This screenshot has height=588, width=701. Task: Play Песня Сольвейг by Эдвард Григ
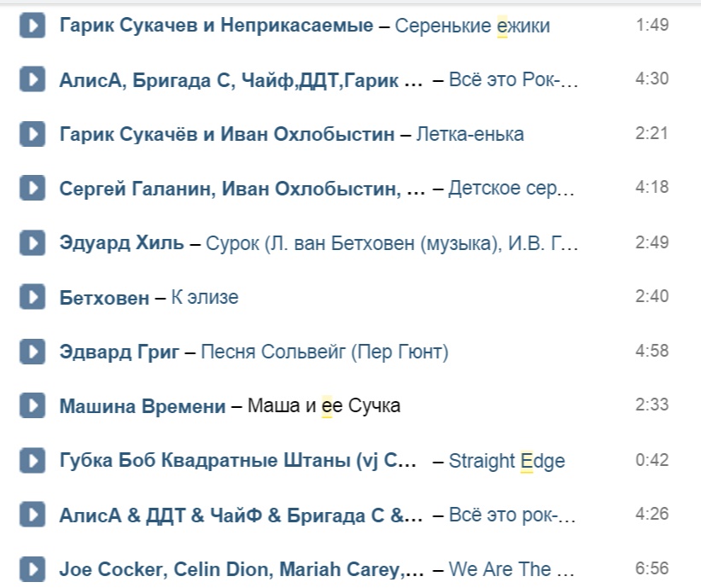tap(32, 352)
